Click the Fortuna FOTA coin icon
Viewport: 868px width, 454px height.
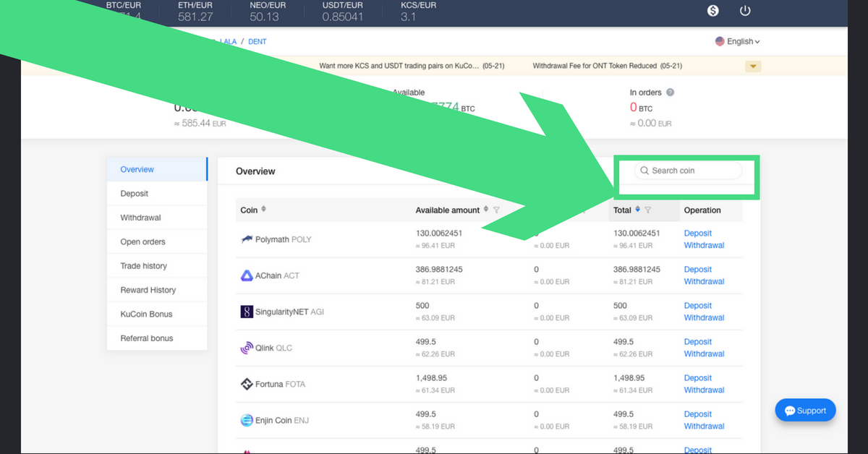click(x=247, y=384)
